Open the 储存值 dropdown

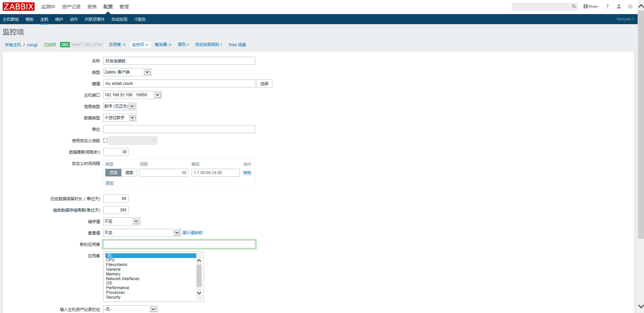[122, 221]
